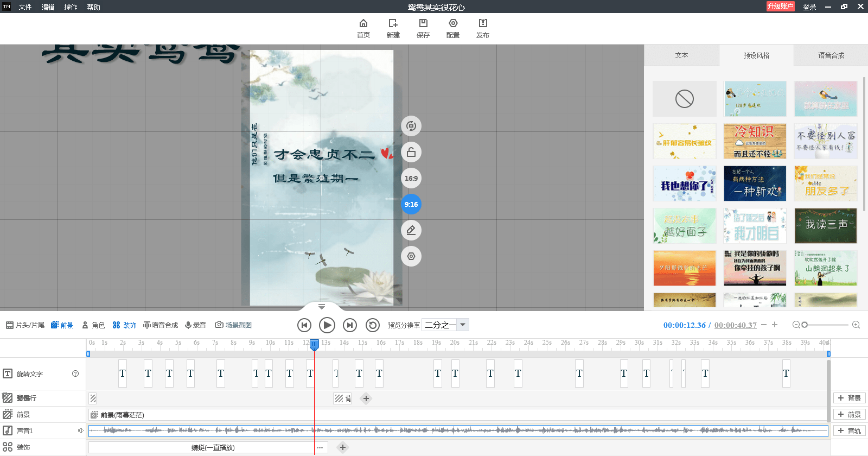Mute the 声音1 track speaker
Image resolution: width=868 pixels, height=456 pixels.
tap(81, 430)
